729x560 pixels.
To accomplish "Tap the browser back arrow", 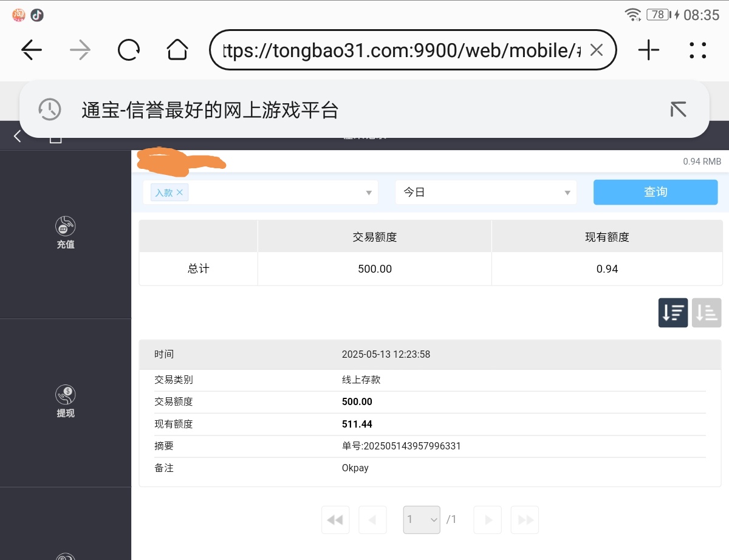I will pyautogui.click(x=32, y=50).
